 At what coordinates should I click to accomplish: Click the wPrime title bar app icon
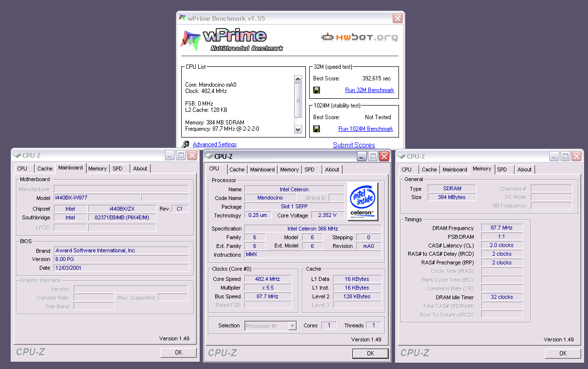pos(182,18)
